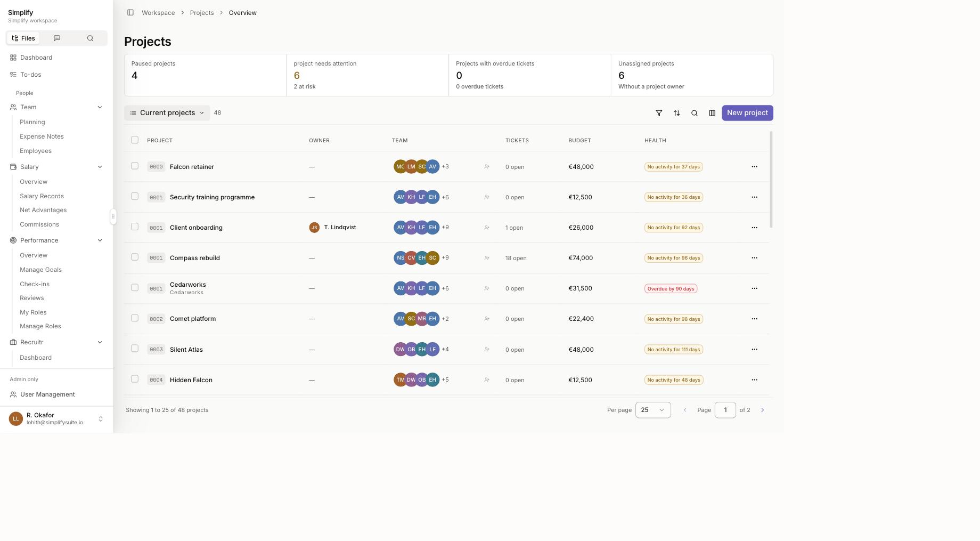This screenshot has height=541, width=980.
Task: Check the Compass rebuild row checkbox
Action: coord(135,257)
